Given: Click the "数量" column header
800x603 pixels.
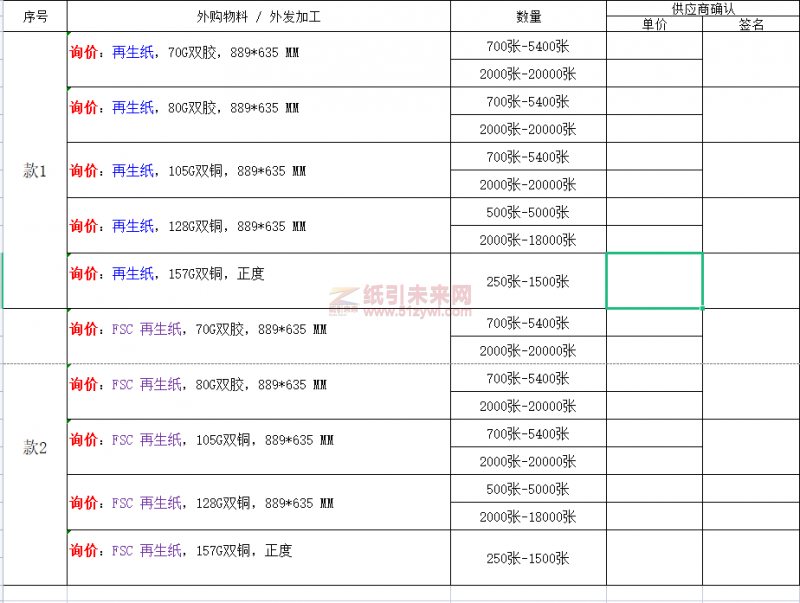Looking at the screenshot, I should point(528,17).
